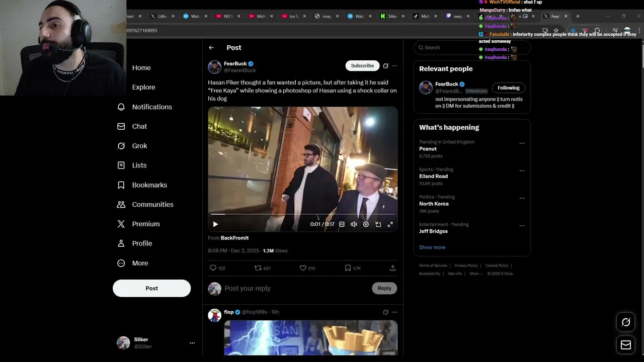The width and height of the screenshot is (644, 362).
Task: Click the reply icon showing 152
Action: 213,268
